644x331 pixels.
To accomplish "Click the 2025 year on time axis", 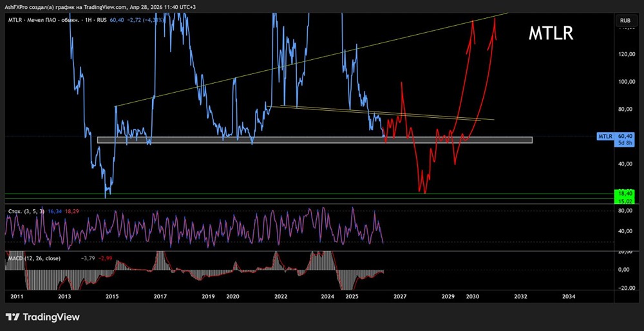I will pos(352,296).
